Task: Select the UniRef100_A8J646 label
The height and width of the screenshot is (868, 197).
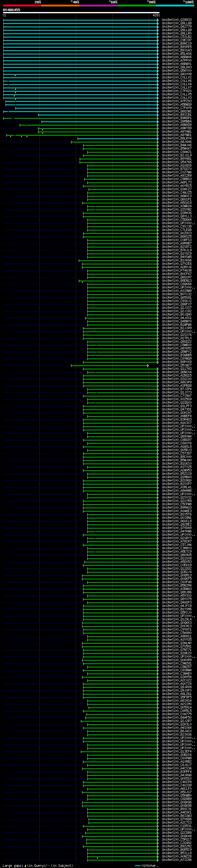Action: [x=177, y=142]
